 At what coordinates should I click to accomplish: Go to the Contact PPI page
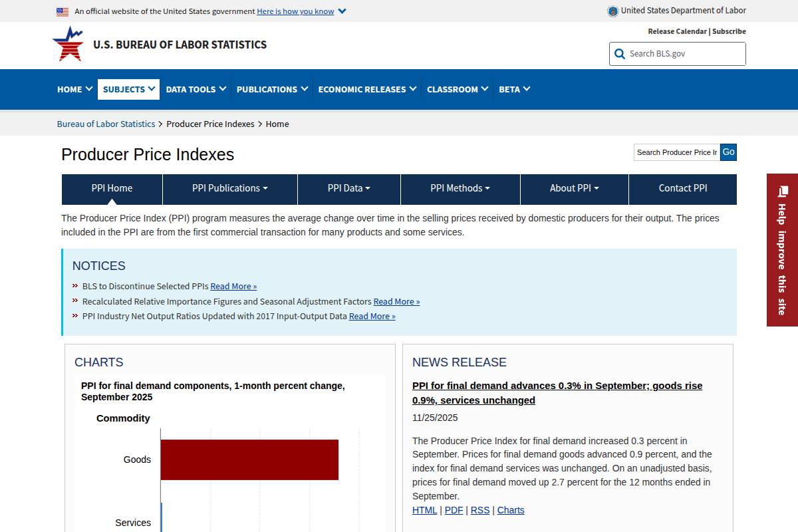tap(682, 188)
